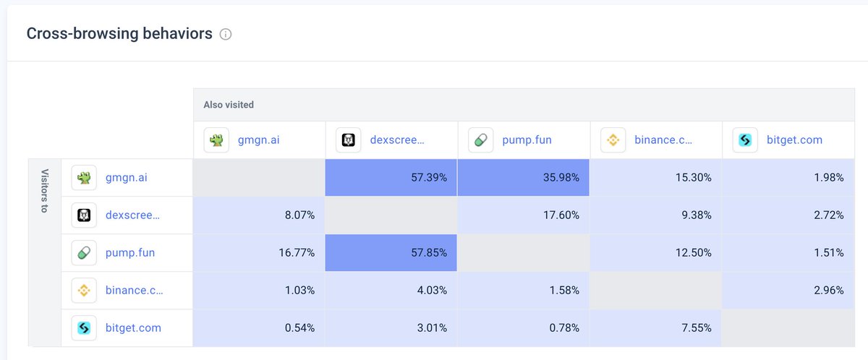Select the 17.60% cell
This screenshot has height=360, width=868.
(524, 215)
